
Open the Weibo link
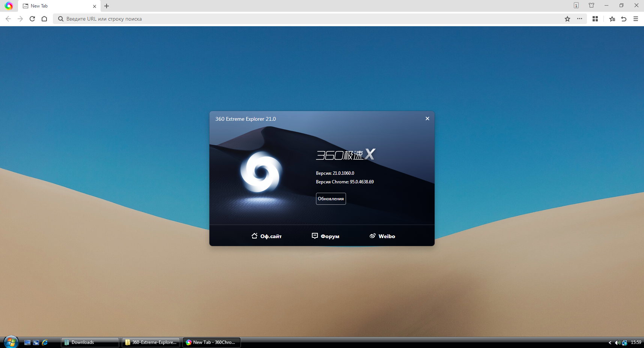tap(382, 236)
